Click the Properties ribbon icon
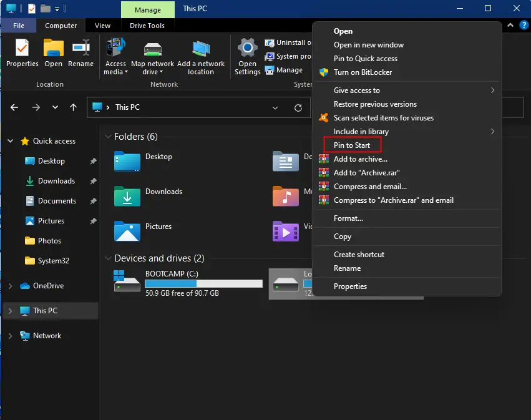 click(x=22, y=53)
